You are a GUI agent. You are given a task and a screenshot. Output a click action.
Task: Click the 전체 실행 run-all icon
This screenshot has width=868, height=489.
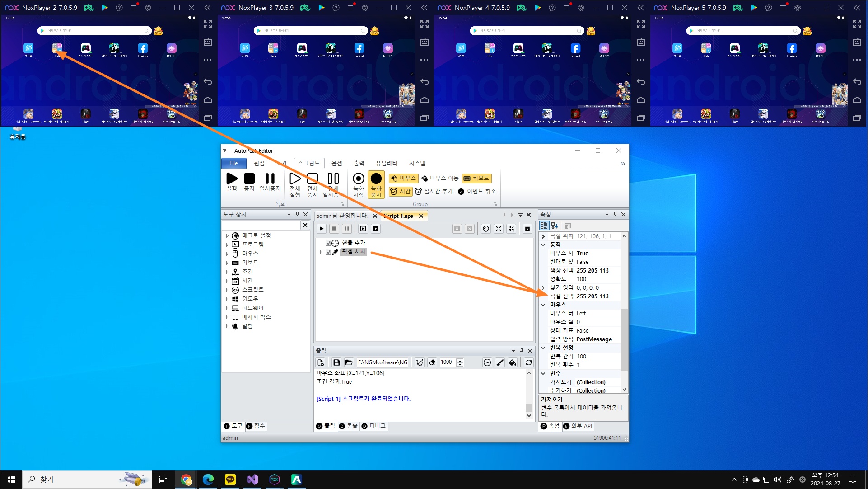(x=295, y=179)
